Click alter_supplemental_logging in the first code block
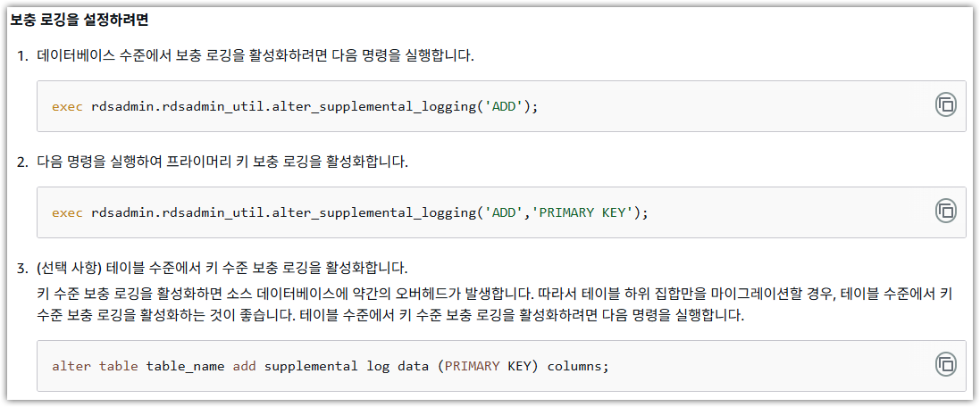Image resolution: width=980 pixels, height=407 pixels. (x=373, y=106)
